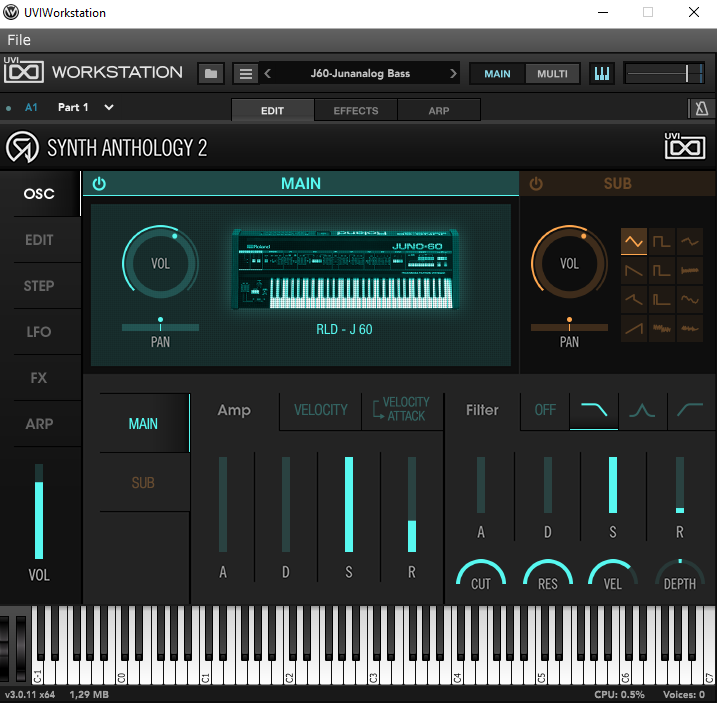Select the irregular noise waveform in bottom-right cell
This screenshot has height=703, width=717.
[690, 328]
